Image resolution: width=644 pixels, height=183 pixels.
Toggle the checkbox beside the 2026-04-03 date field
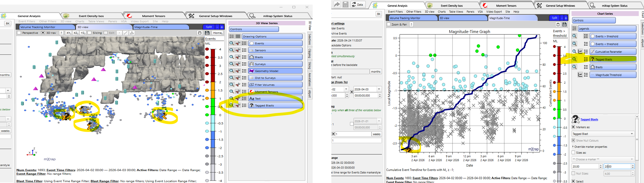pyautogui.click(x=352, y=92)
